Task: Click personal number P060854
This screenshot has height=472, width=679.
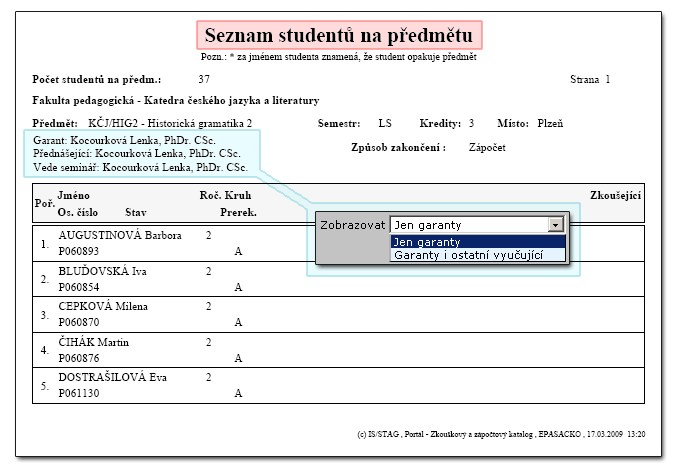Action: tap(79, 287)
